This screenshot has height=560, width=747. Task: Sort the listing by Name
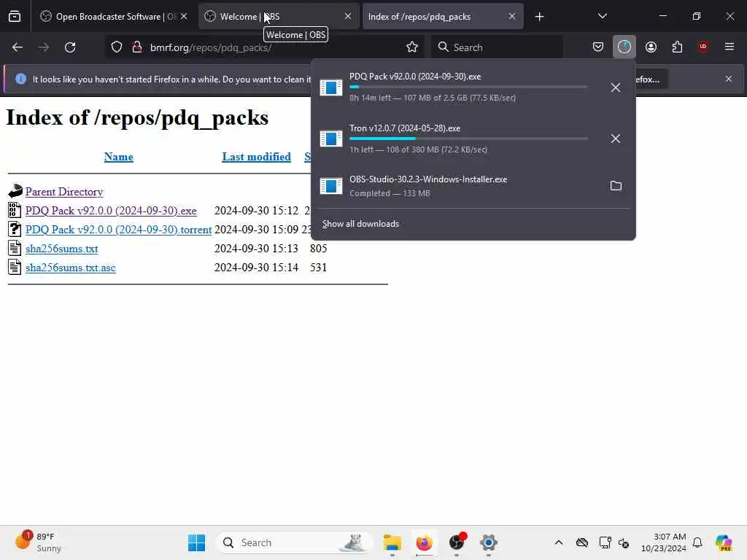pyautogui.click(x=119, y=157)
